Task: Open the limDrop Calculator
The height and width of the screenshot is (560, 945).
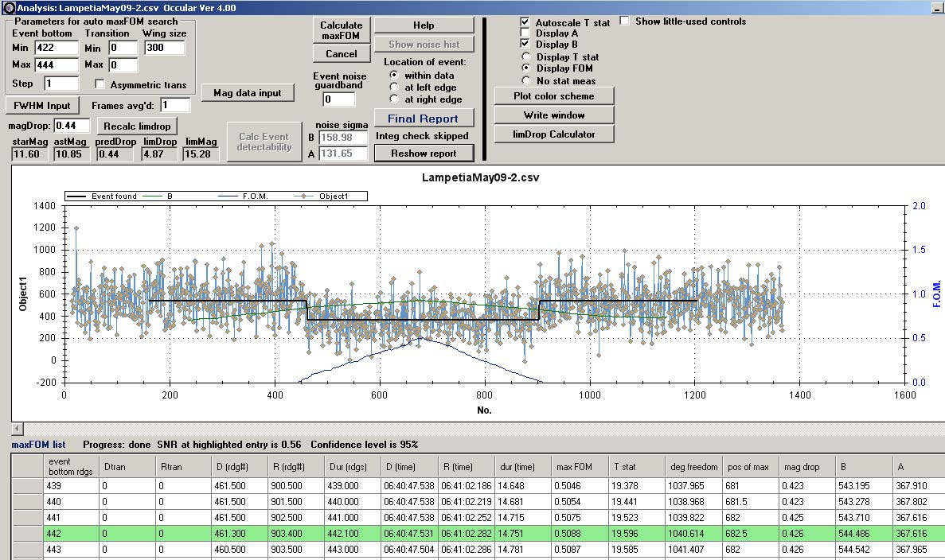Action: pos(554,134)
